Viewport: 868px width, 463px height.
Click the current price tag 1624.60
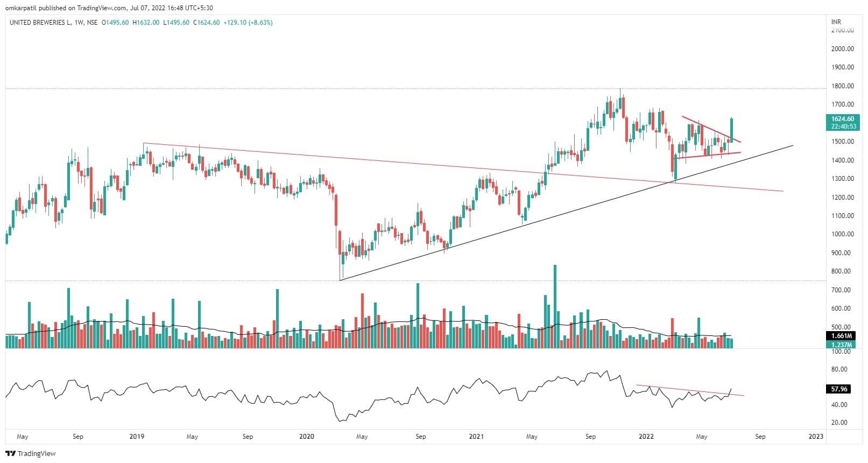[x=842, y=119]
